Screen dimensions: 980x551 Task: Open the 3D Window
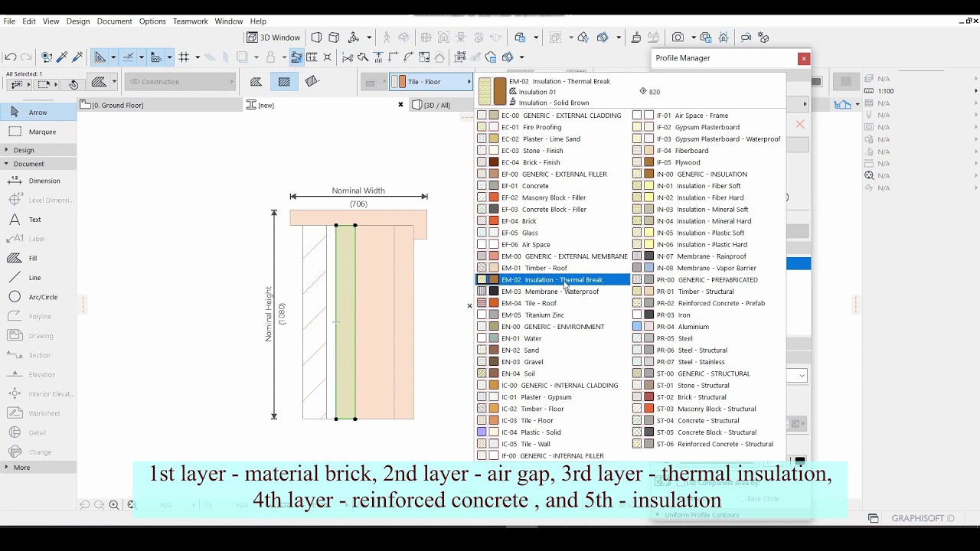[x=274, y=37]
